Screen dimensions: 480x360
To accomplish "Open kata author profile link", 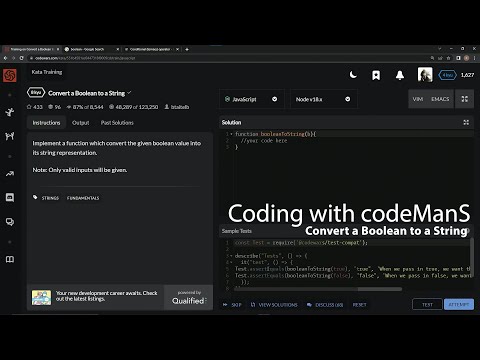I will click(177, 107).
